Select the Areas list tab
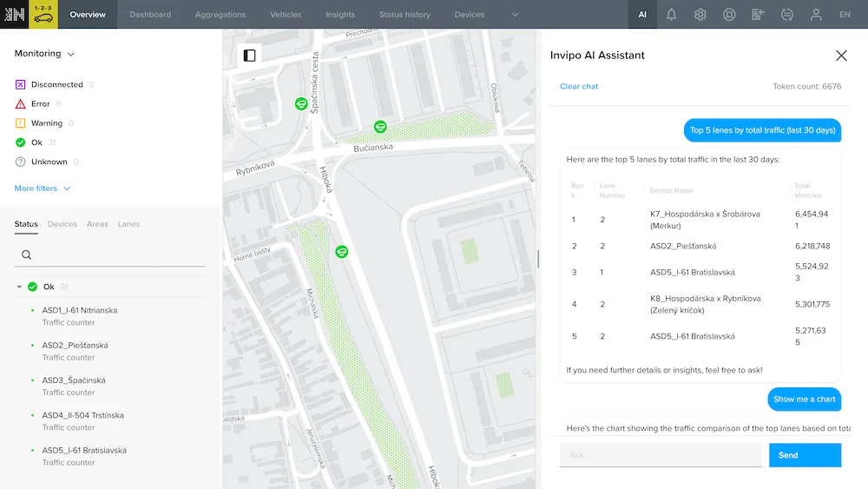The width and height of the screenshot is (868, 489). [97, 224]
